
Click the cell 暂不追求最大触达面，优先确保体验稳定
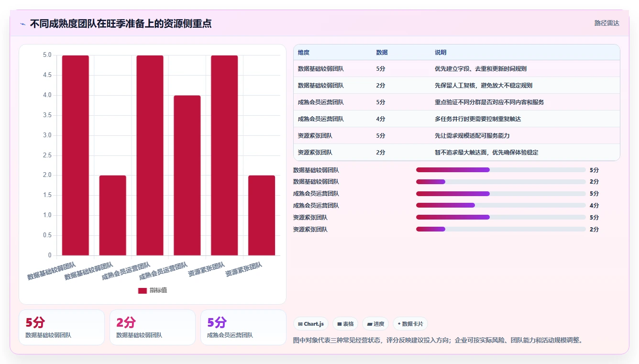tap(486, 153)
